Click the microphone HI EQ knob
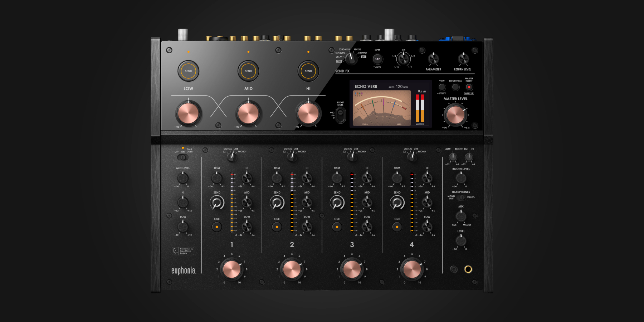This screenshot has height=322, width=644. point(183,202)
